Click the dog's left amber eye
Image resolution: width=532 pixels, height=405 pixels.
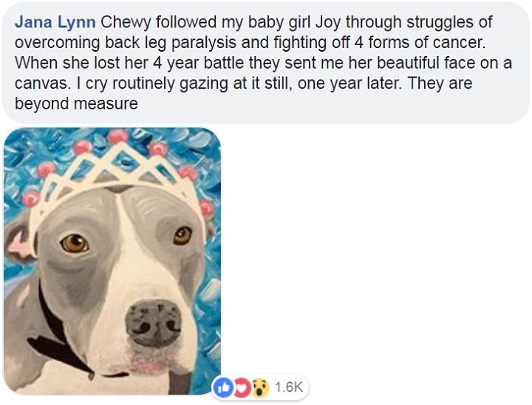point(75,242)
